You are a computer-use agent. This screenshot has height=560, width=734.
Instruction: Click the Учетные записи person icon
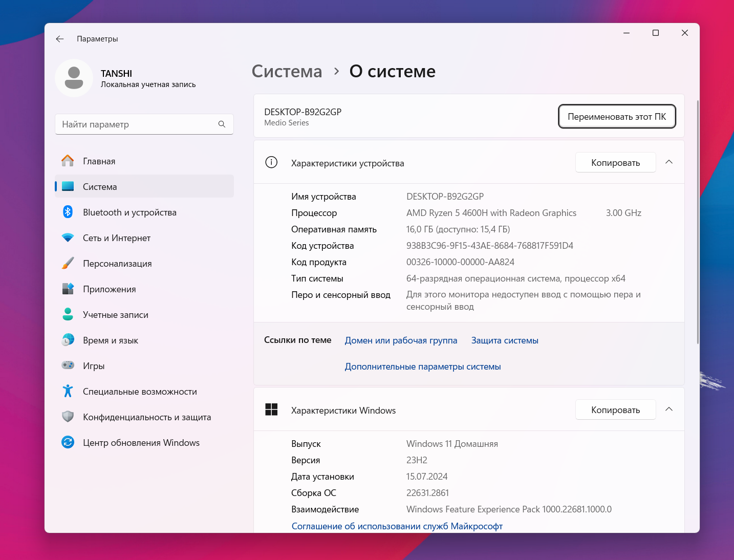coord(68,314)
